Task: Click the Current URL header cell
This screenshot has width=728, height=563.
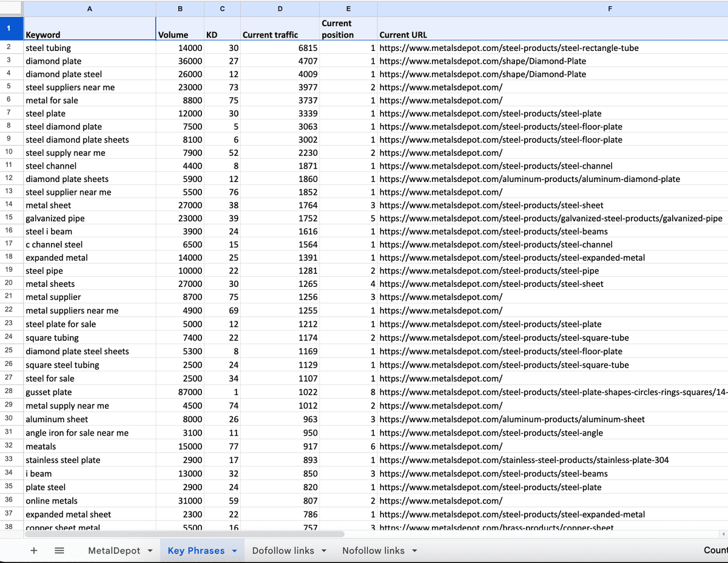Action: pyautogui.click(x=553, y=29)
